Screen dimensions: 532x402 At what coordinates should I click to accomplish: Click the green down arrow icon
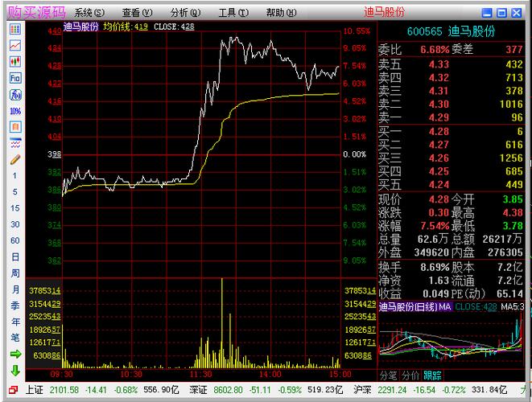tap(15, 371)
